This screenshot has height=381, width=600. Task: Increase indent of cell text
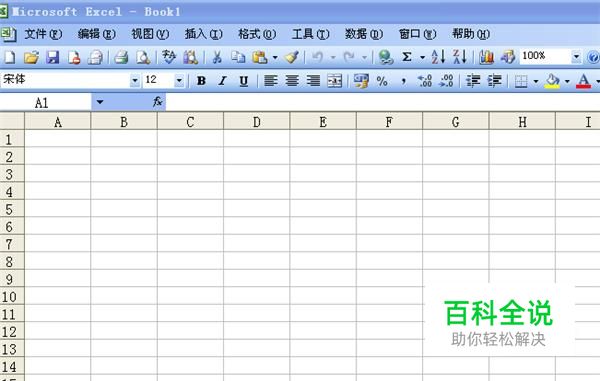[x=494, y=81]
